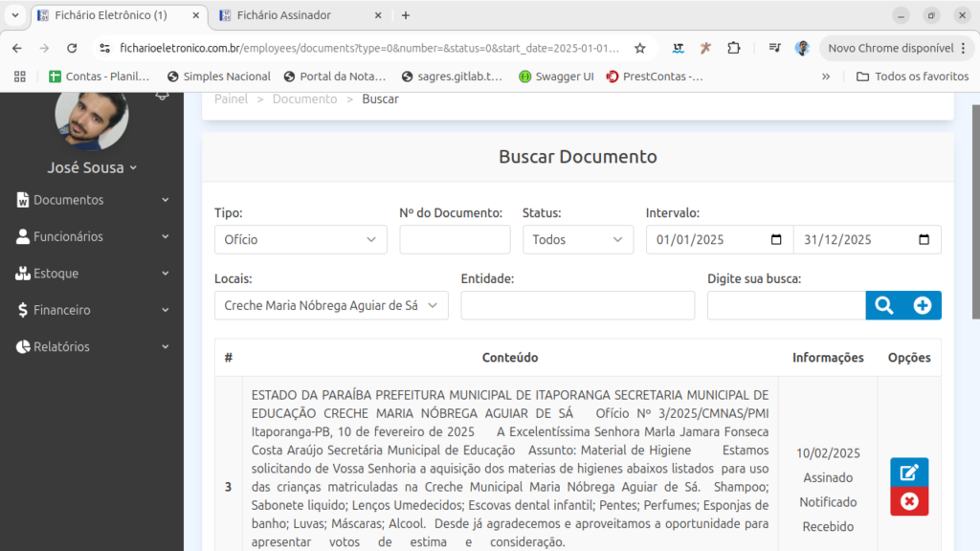Viewport: 980px width, 551px height.
Task: Open the Simples Nacional bookmark
Action: (219, 77)
